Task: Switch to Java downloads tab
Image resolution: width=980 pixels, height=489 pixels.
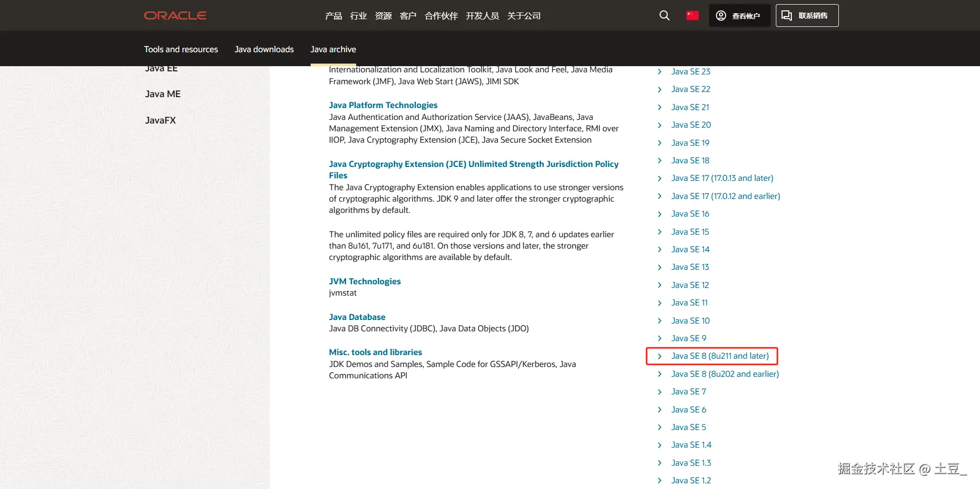Action: 264,49
